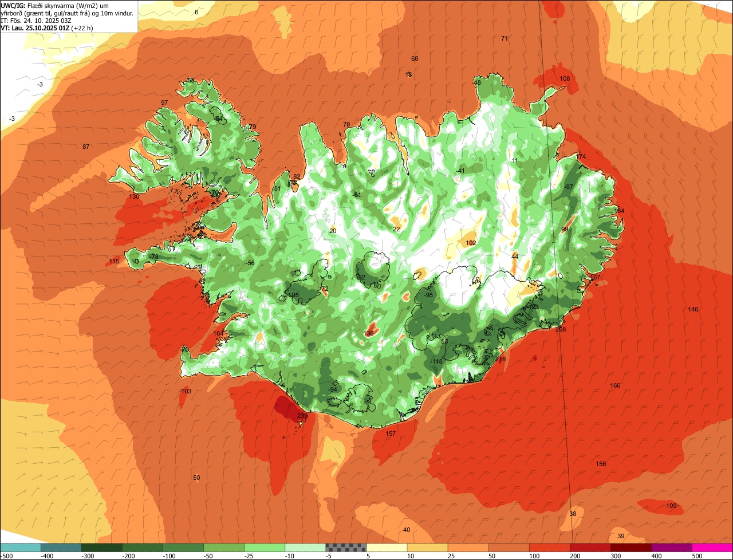Click the "IT: Fös. 24. 10. 2025 03Z" line
This screenshot has height=560, width=733.
(36, 20)
